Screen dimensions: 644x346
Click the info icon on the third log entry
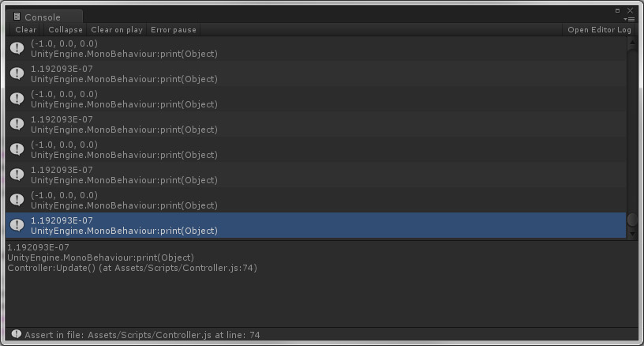tap(17, 99)
